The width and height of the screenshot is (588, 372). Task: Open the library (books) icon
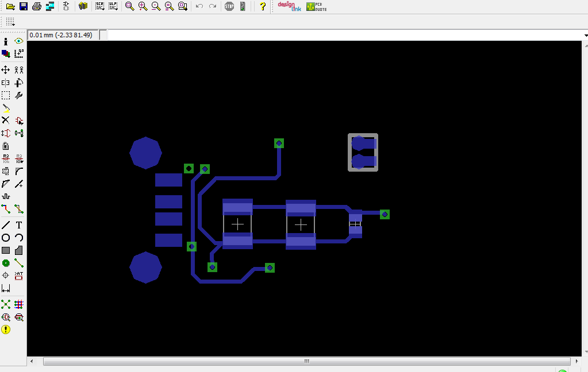point(83,6)
